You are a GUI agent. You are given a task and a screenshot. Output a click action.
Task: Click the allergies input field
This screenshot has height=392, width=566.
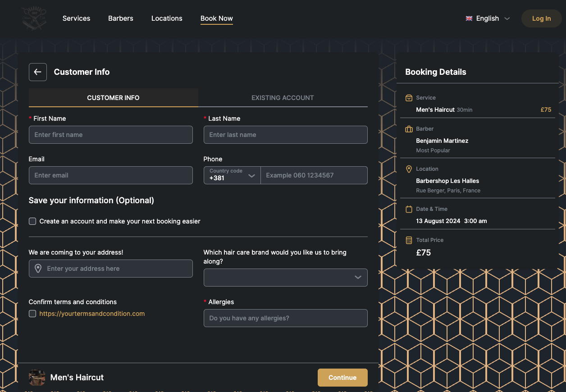(x=285, y=318)
